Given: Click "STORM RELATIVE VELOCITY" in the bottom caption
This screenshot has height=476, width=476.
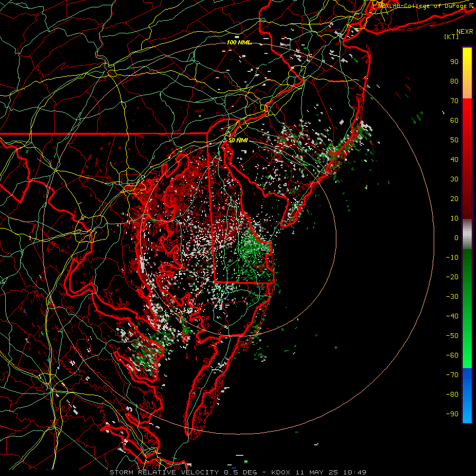Looking at the screenshot, I should coord(164,472).
